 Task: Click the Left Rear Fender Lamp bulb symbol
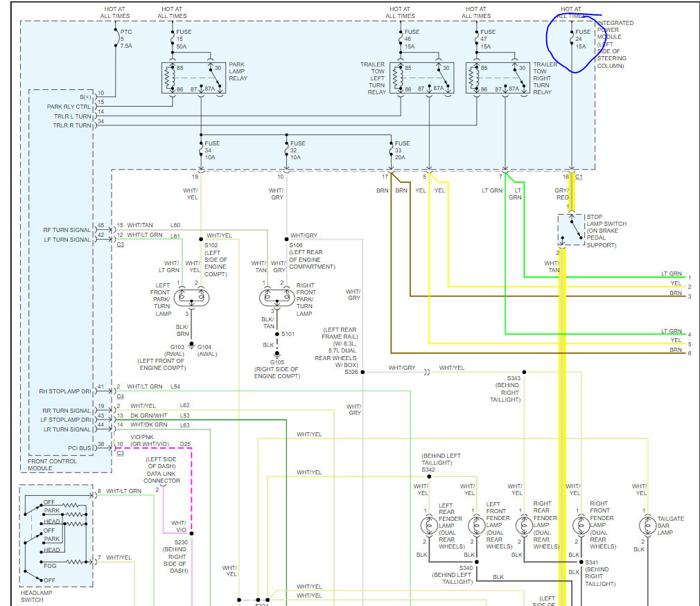pyautogui.click(x=429, y=525)
